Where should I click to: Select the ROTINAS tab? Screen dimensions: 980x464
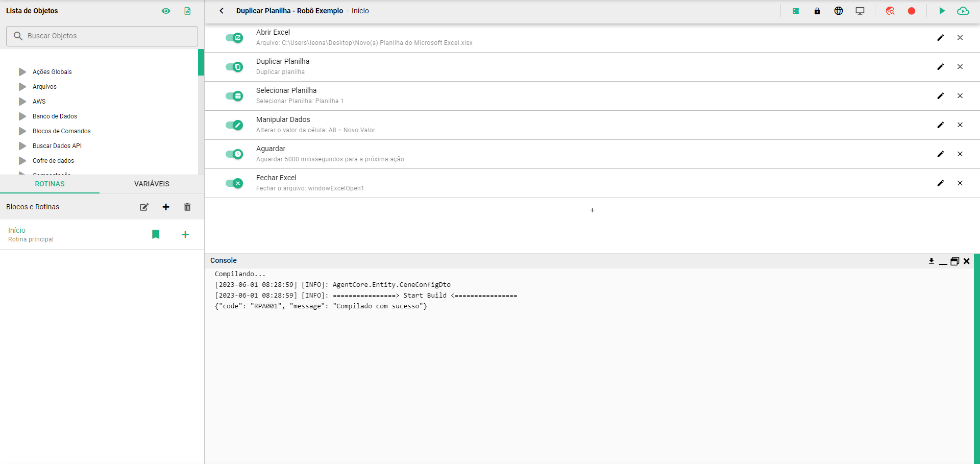[50, 184]
